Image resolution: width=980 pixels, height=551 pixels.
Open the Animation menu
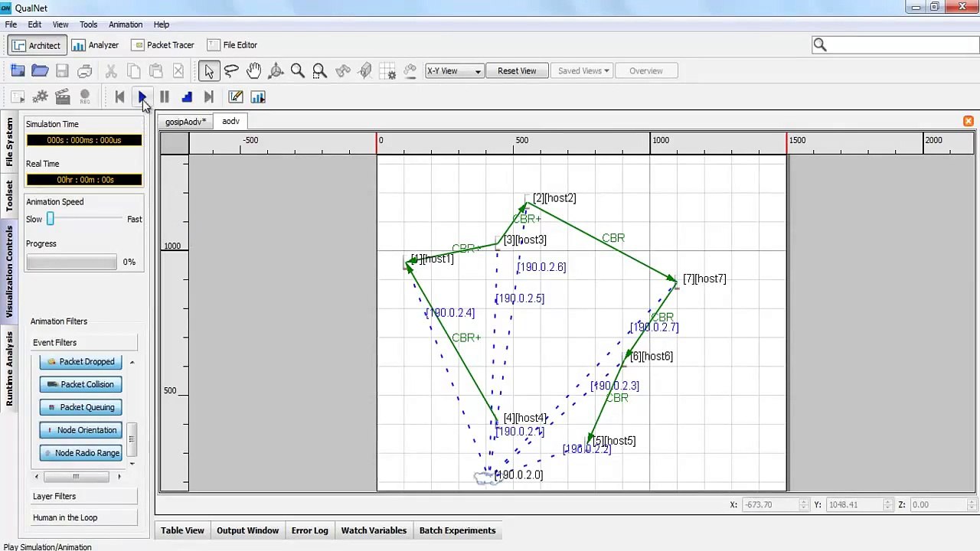click(126, 24)
